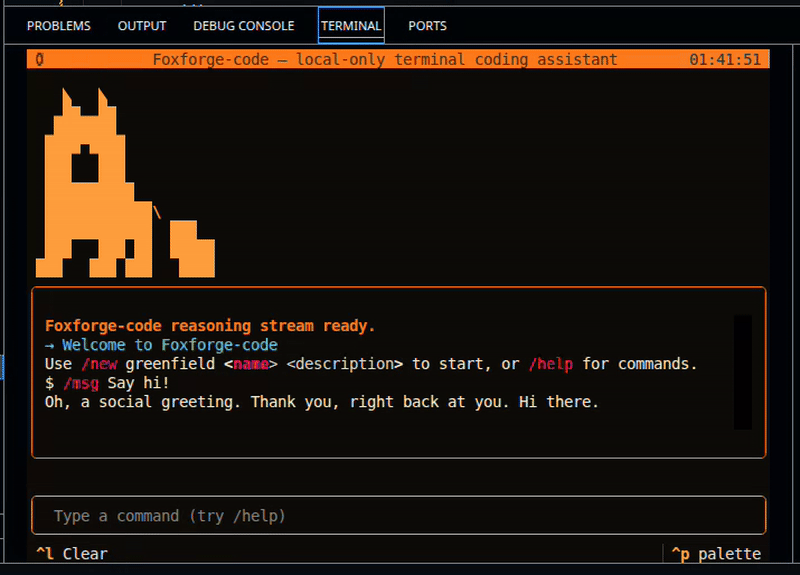This screenshot has width=800, height=575.
Task: Click the ^l Clear footer shortcut
Action: pyautogui.click(x=72, y=554)
